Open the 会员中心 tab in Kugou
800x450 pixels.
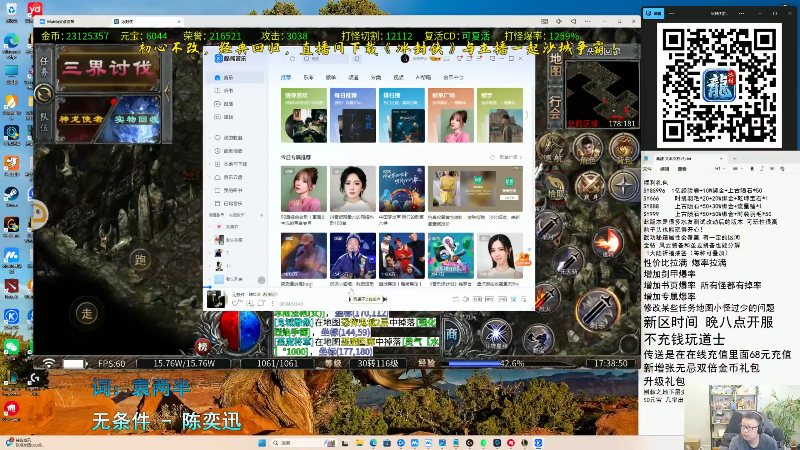click(x=453, y=78)
